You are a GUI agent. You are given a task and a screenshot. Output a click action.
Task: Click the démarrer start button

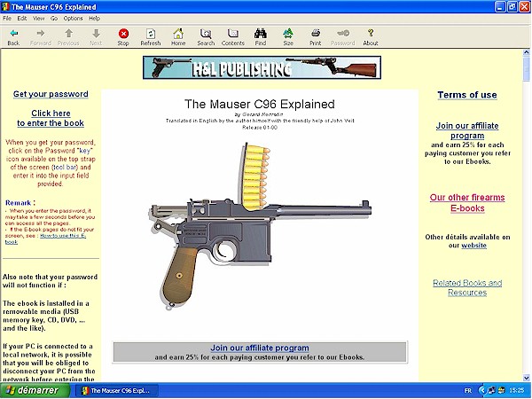click(x=35, y=390)
